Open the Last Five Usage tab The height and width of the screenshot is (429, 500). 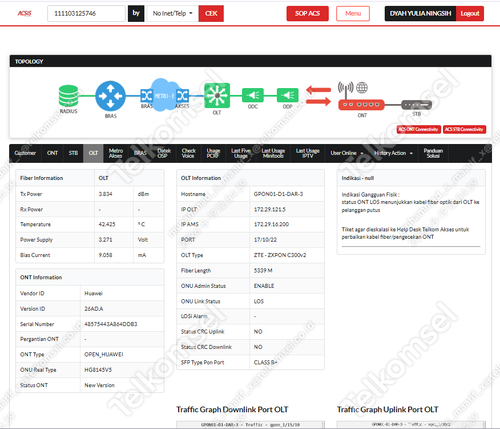[241, 153]
